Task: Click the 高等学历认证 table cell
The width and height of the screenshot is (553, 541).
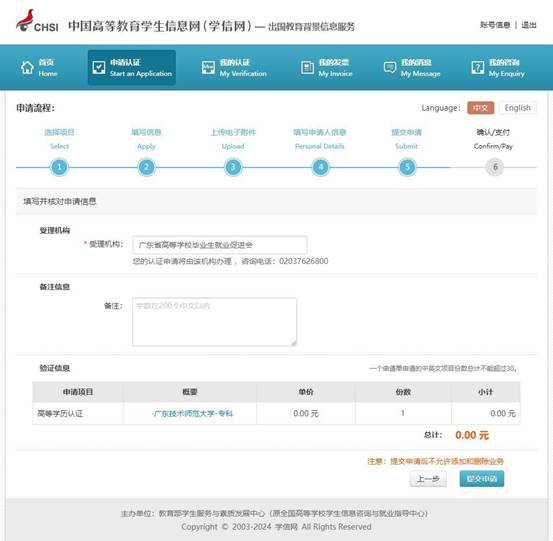Action: coord(78,413)
